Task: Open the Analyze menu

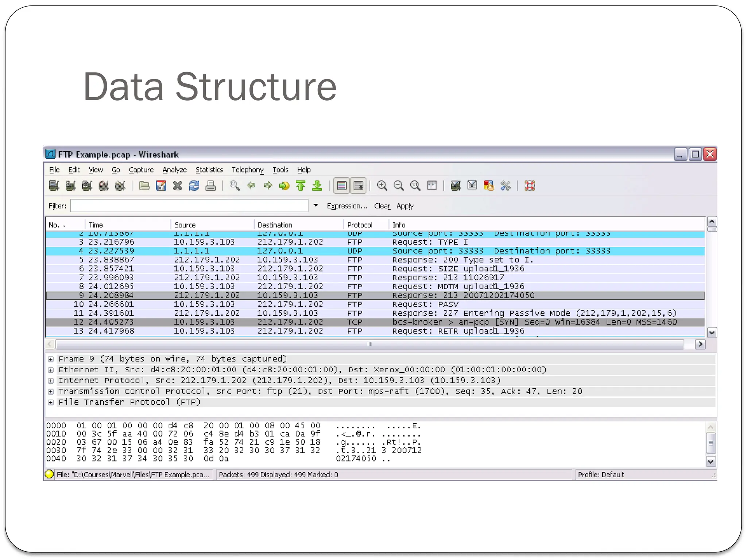Action: pyautogui.click(x=175, y=170)
